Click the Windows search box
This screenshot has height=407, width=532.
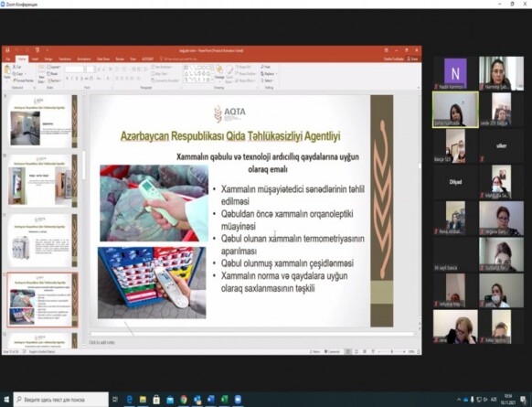(x=61, y=400)
